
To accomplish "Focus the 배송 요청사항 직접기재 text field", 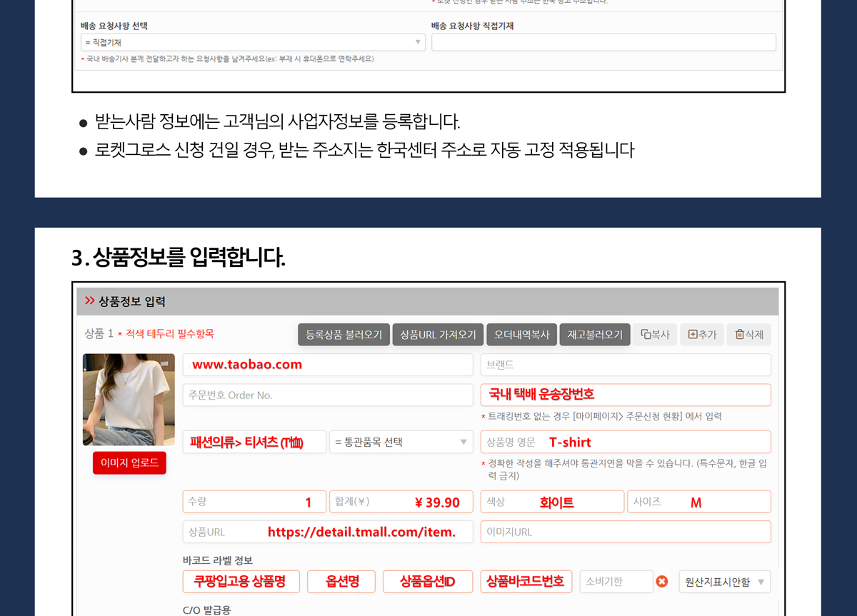I will click(x=603, y=42).
